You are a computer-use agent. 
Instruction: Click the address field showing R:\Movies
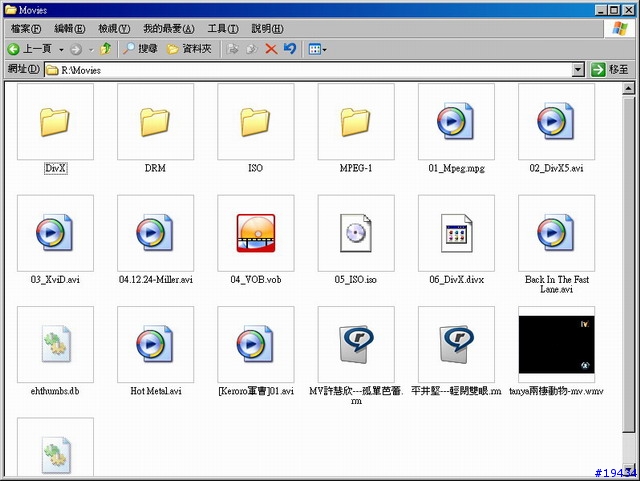pyautogui.click(x=308, y=70)
